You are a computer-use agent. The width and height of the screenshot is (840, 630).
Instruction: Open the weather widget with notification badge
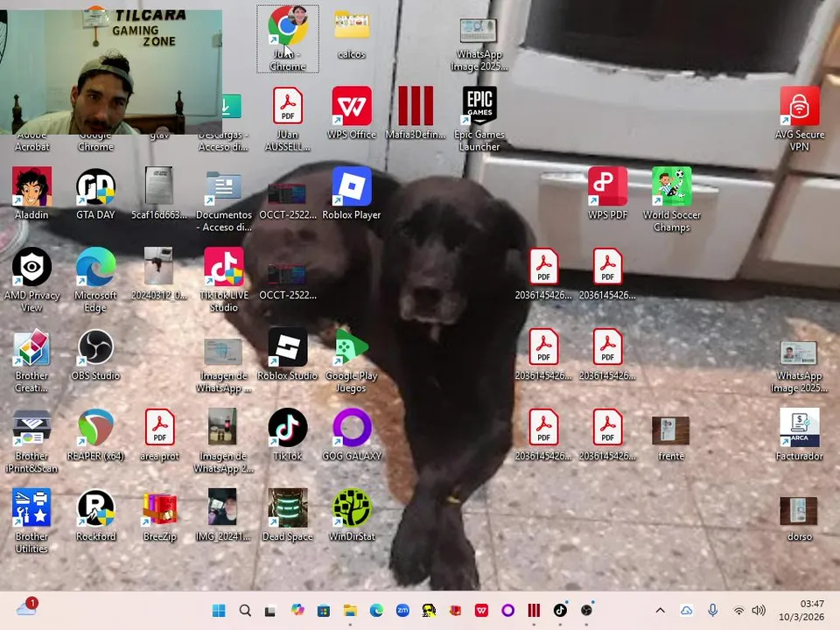coord(27,607)
